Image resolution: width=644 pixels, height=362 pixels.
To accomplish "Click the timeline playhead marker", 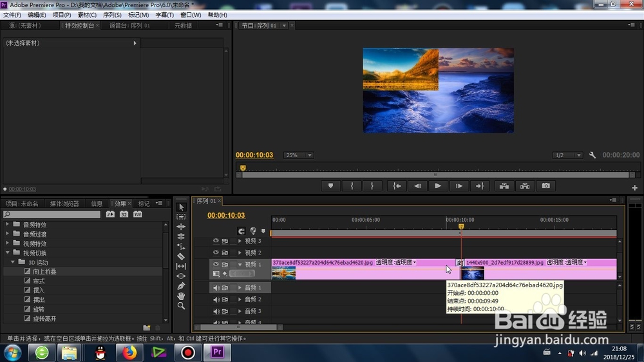I will click(x=461, y=226).
